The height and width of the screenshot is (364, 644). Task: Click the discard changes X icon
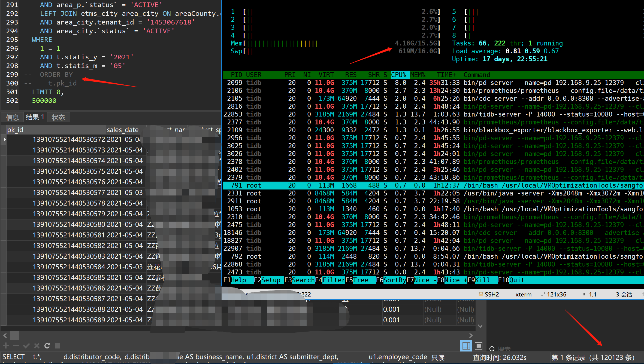(x=37, y=345)
